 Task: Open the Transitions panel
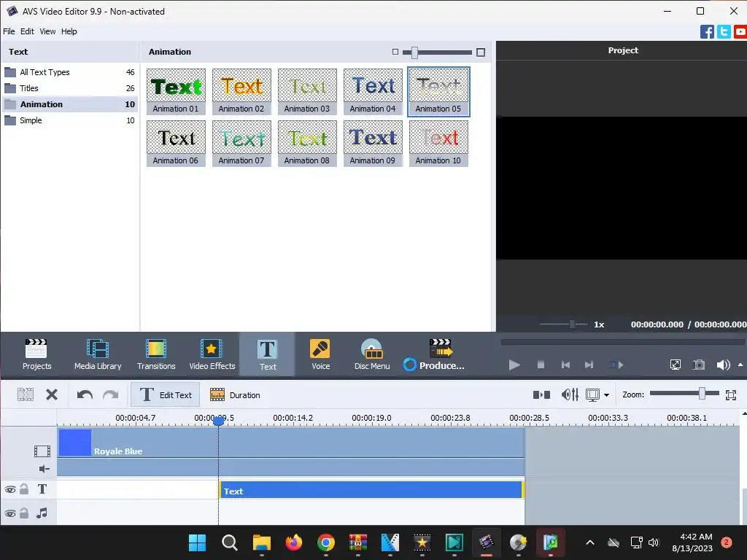(x=156, y=354)
